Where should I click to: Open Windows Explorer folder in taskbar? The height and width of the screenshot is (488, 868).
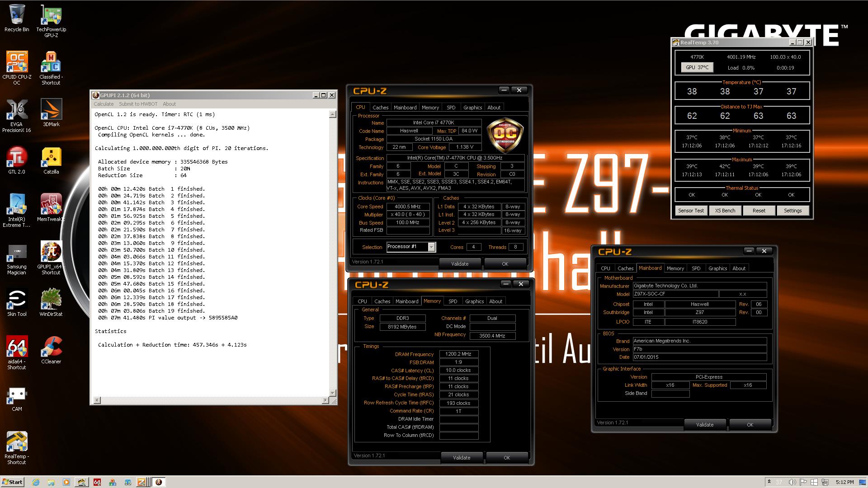[x=51, y=482]
